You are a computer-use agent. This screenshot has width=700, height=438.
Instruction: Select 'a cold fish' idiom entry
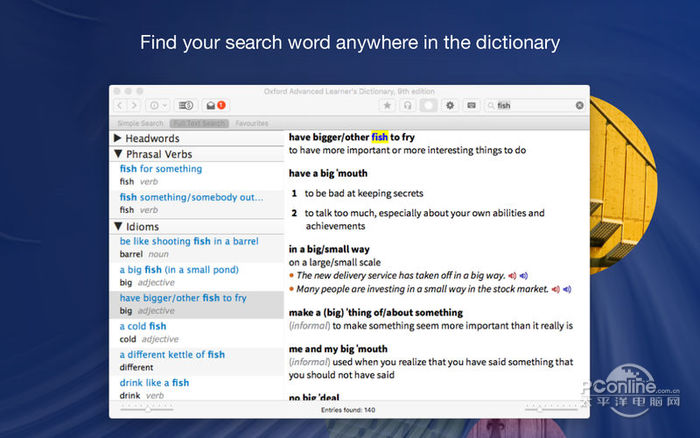[143, 326]
